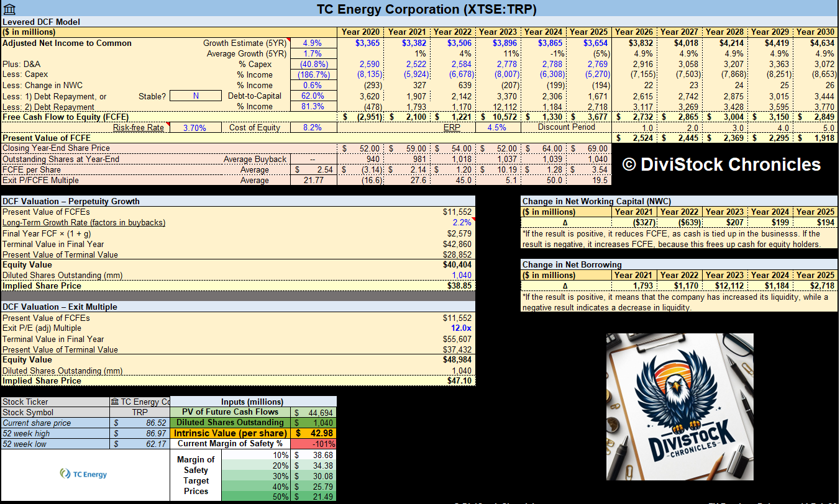This screenshot has height=504, width=840.
Task: Click the Exit P/E multiple 12.0x cell
Action: pyautogui.click(x=461, y=328)
